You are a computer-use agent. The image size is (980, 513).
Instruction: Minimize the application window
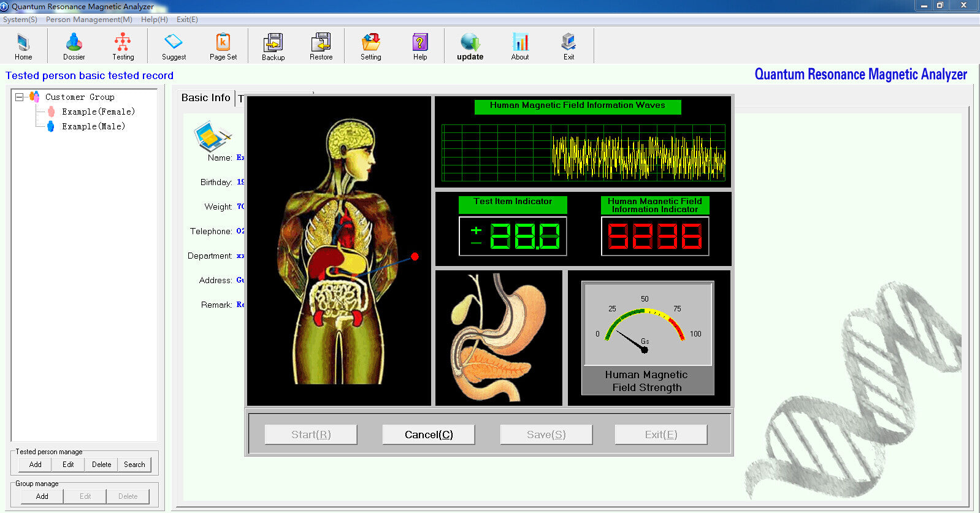click(924, 5)
